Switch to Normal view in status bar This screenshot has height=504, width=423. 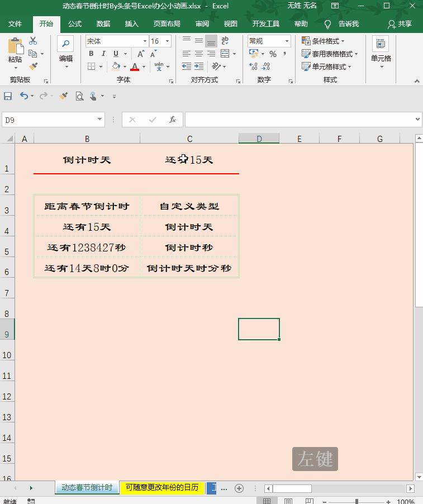click(x=267, y=501)
